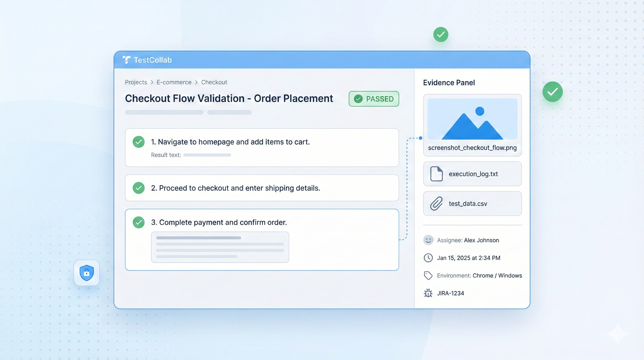Click the TestCollab logo icon

click(127, 60)
